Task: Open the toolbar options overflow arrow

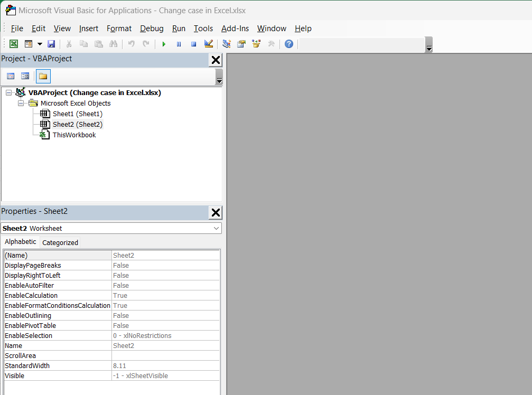Action: click(x=429, y=45)
